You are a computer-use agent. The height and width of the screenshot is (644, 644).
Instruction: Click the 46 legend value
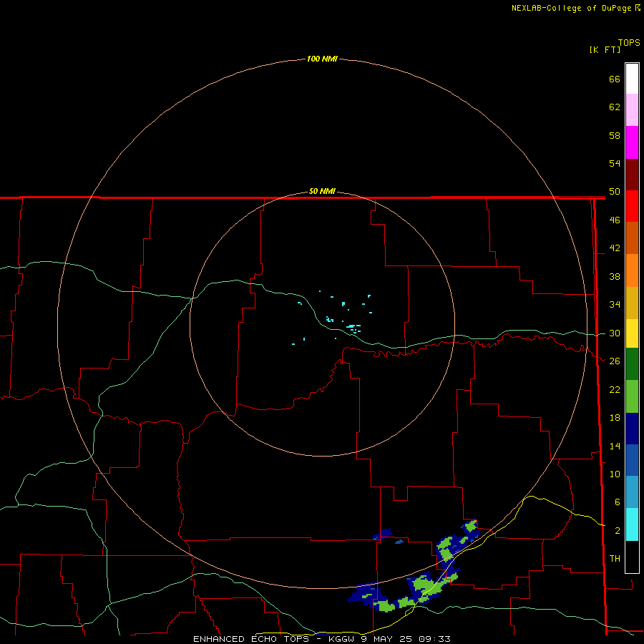coord(615,220)
